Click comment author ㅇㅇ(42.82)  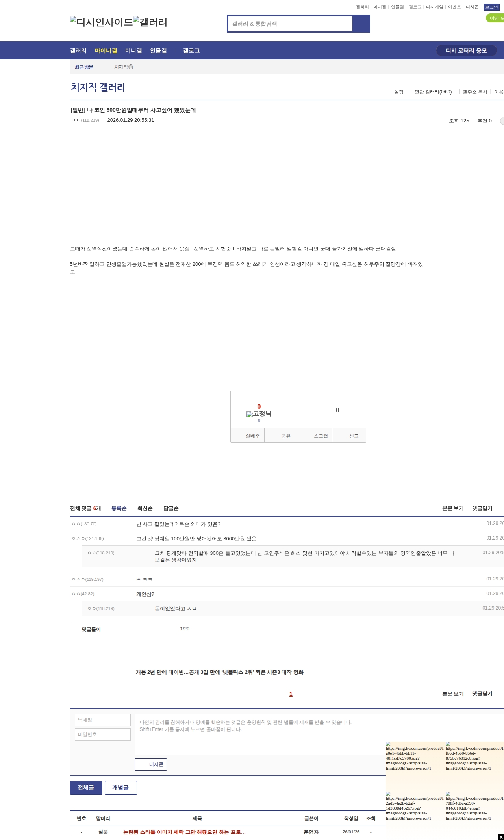click(83, 594)
